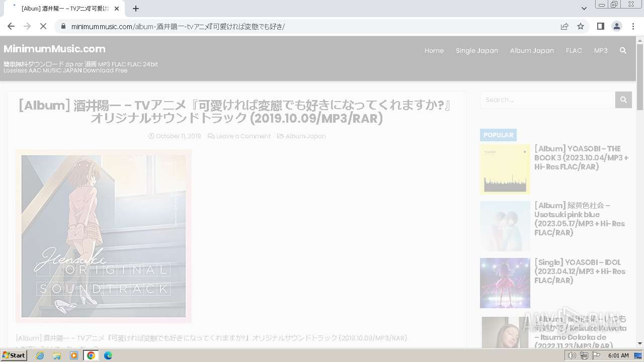Open MinimumMusic.com site title
Viewport: 644px width, 362px height.
click(x=54, y=49)
